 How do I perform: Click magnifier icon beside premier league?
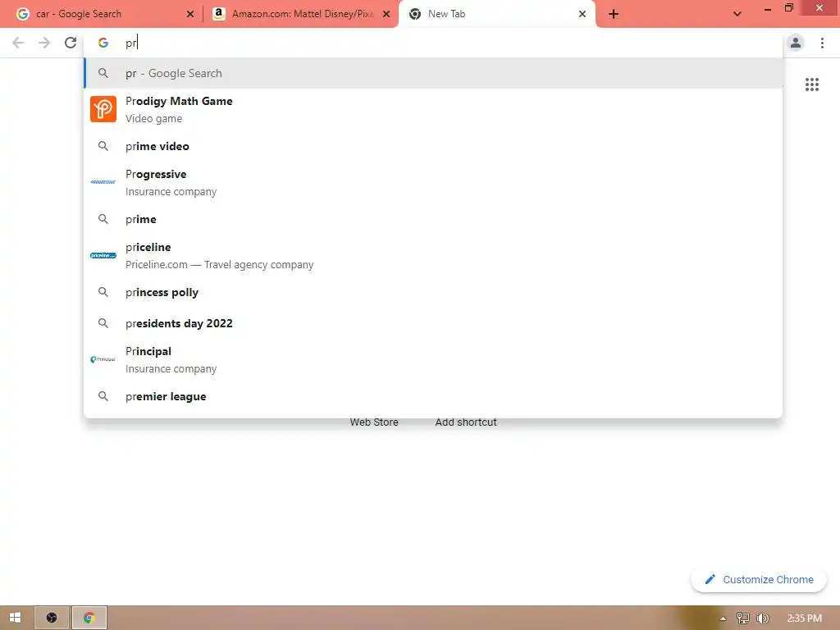click(x=103, y=396)
